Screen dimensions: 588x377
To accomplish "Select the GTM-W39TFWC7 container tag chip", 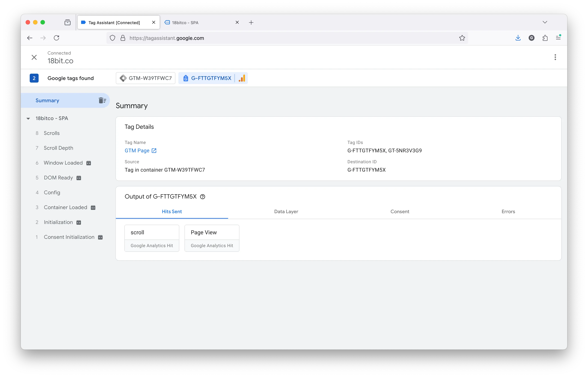I will tap(146, 78).
